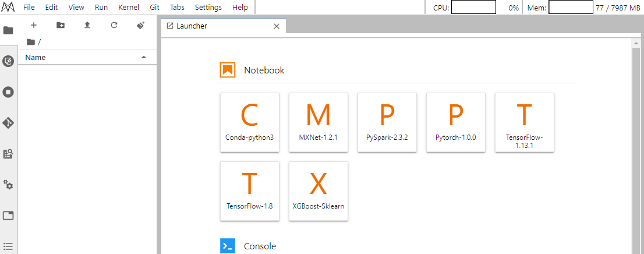Refresh the file list
The image size is (644, 254).
[x=114, y=25]
